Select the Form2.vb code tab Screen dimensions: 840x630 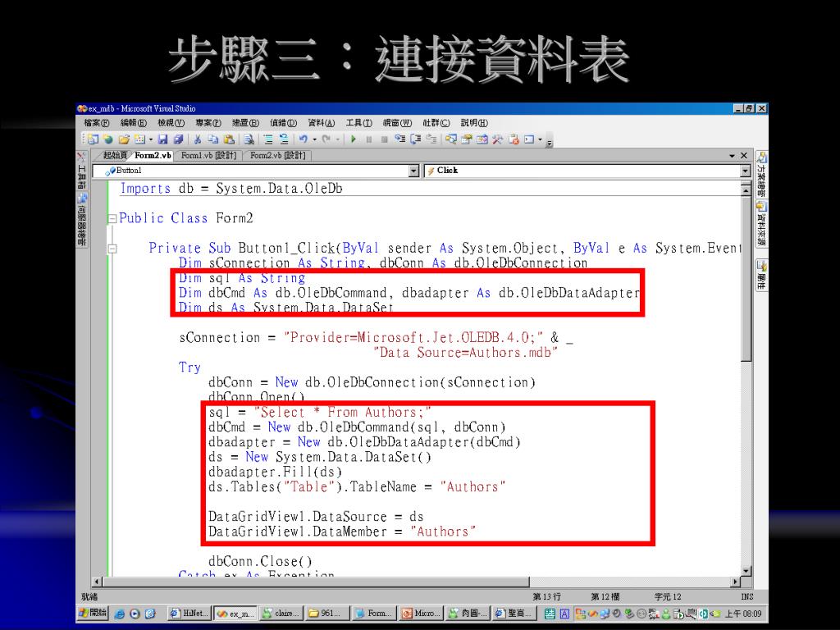pos(153,155)
